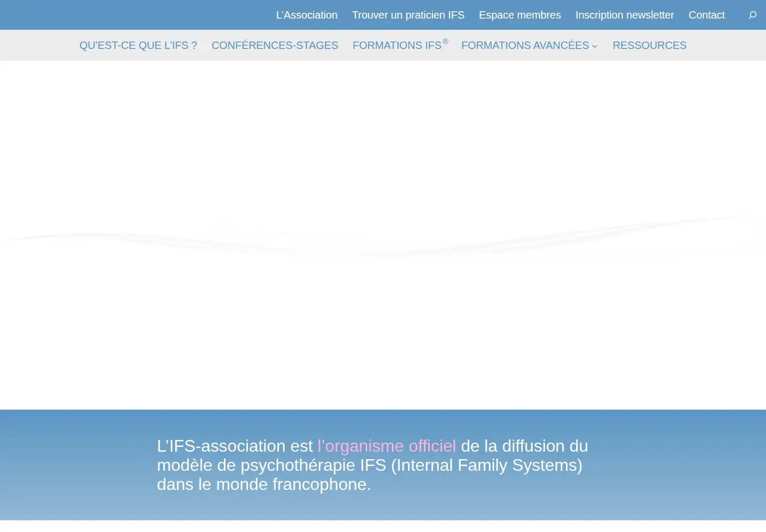The height and width of the screenshot is (532, 766).
Task: Click the pink 'l'organisme officiel' text
Action: [x=387, y=446]
